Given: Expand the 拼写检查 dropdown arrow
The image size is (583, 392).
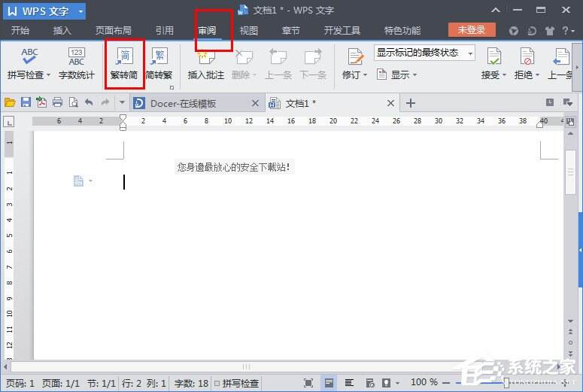Looking at the screenshot, I should coord(48,75).
